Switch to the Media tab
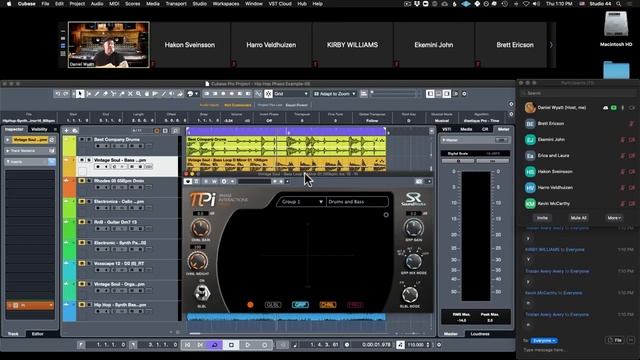640x360 pixels. tap(466, 129)
